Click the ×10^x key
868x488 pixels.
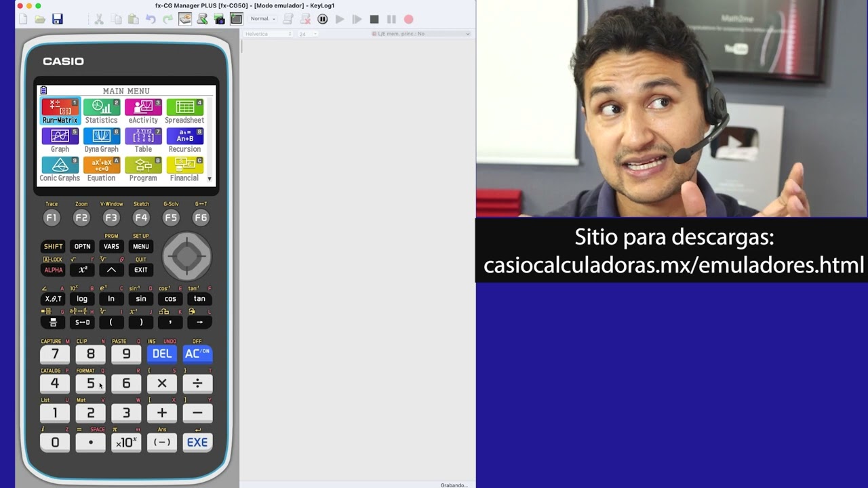[126, 443]
